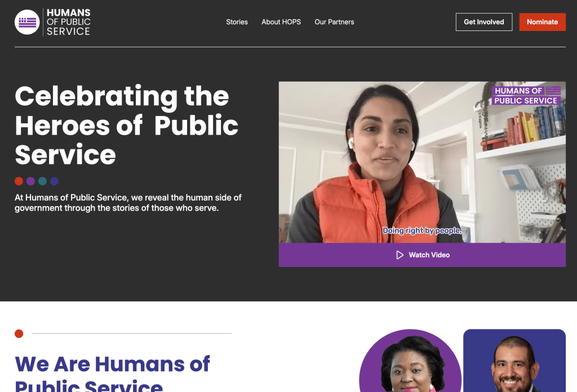Screen dimensions: 577x392
Task: Click the teal dot under the headline
Action: 42,181
